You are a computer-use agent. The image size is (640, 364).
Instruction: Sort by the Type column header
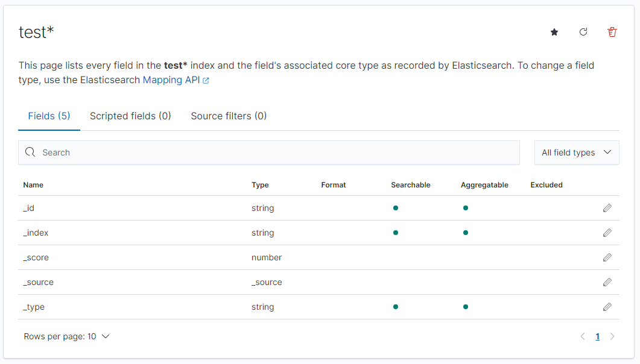pos(260,185)
